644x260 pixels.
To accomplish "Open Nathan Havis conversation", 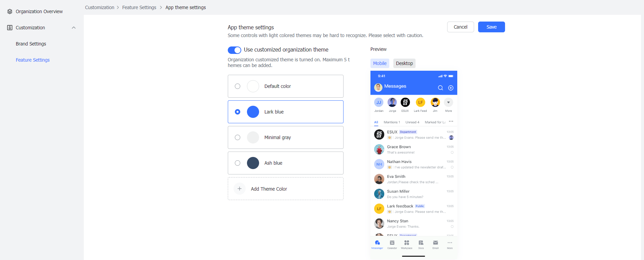I will pos(414,164).
